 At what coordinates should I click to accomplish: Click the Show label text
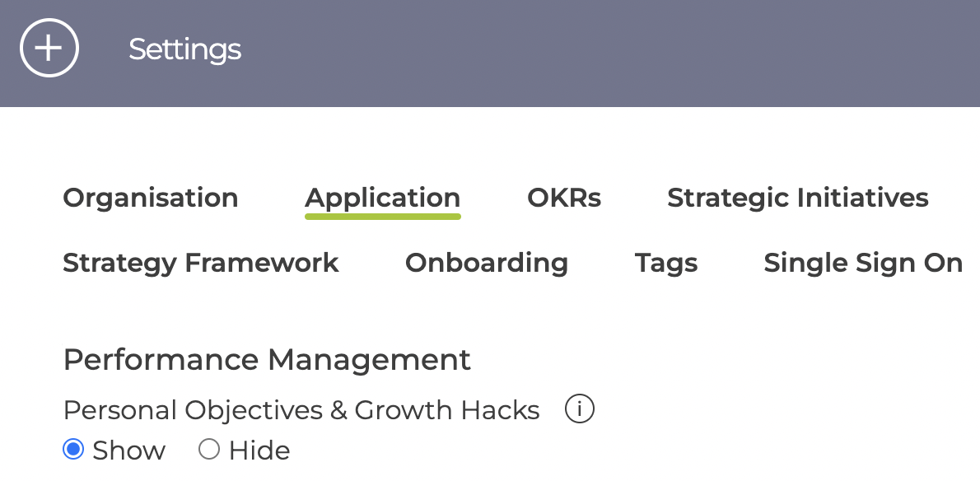pyautogui.click(x=128, y=451)
